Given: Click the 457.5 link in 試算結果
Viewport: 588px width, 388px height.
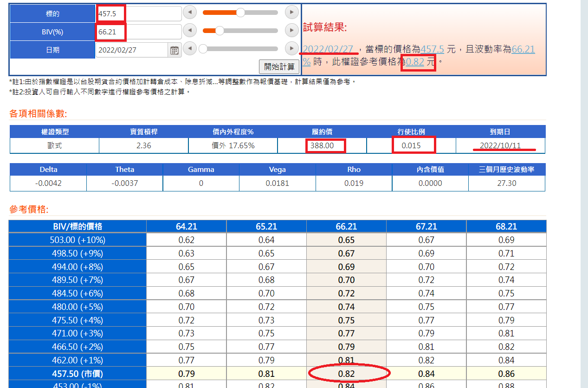Looking at the screenshot, I should (432, 49).
